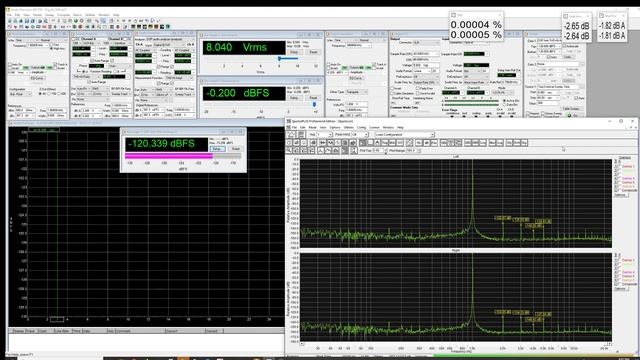Open Avg dropdown in SpectraPLUS toolbar
The width and height of the screenshot is (640, 360).
(325, 134)
